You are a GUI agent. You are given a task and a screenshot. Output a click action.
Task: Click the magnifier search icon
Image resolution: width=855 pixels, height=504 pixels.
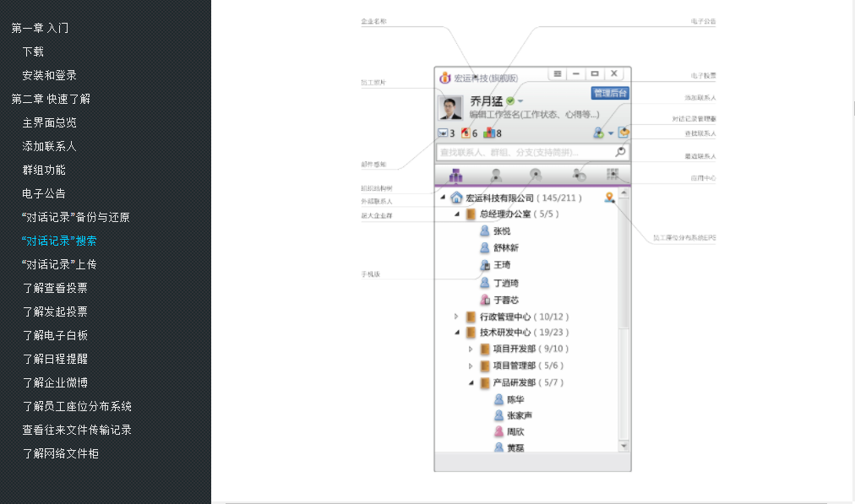click(x=620, y=151)
